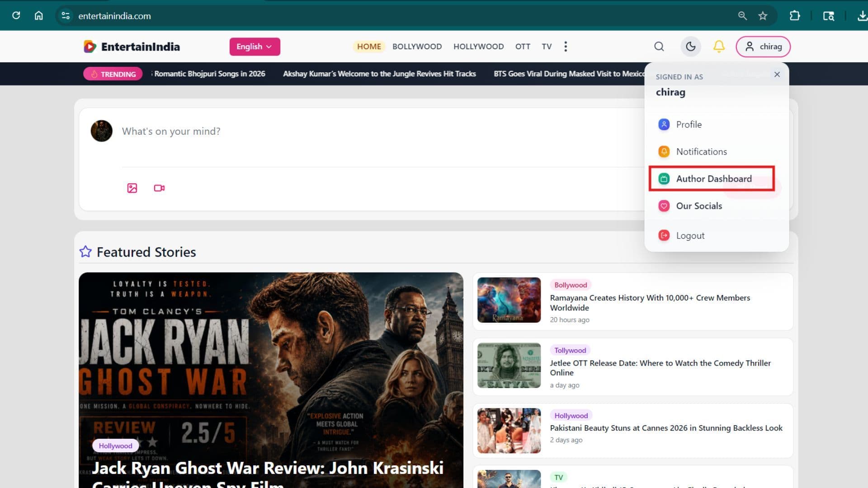Click the Author Dashboard icon
This screenshot has height=488, width=868.
664,178
